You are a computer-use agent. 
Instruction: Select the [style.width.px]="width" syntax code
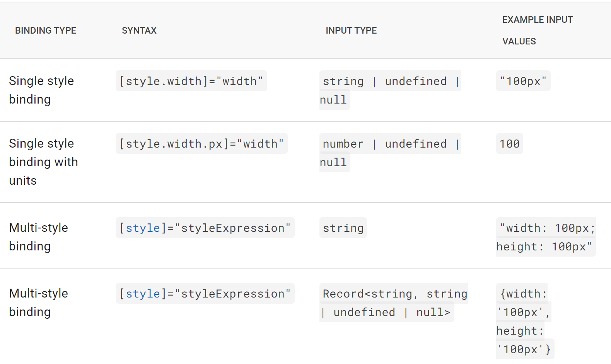pos(201,144)
